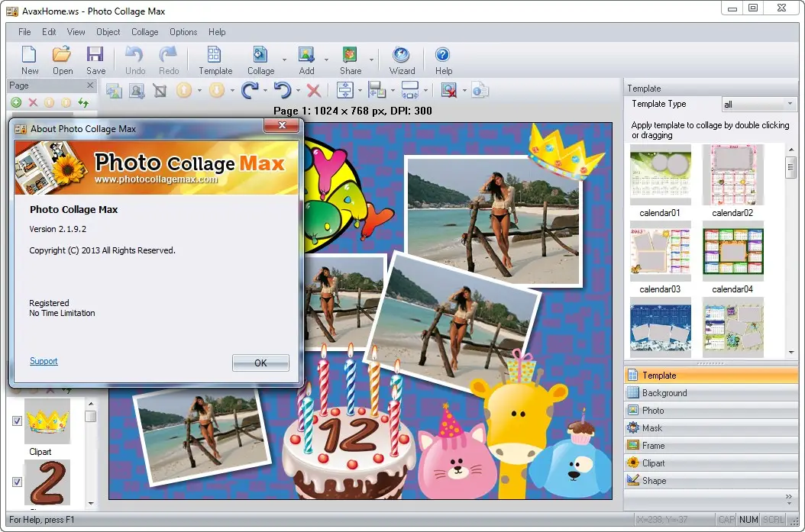805x532 pixels.
Task: Open the Template Type combo box
Action: tap(759, 104)
